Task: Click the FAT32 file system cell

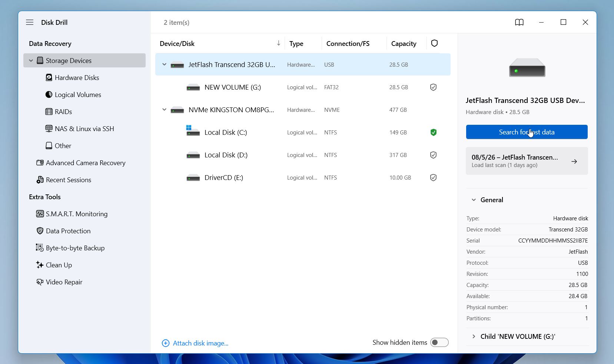Action: [x=331, y=87]
